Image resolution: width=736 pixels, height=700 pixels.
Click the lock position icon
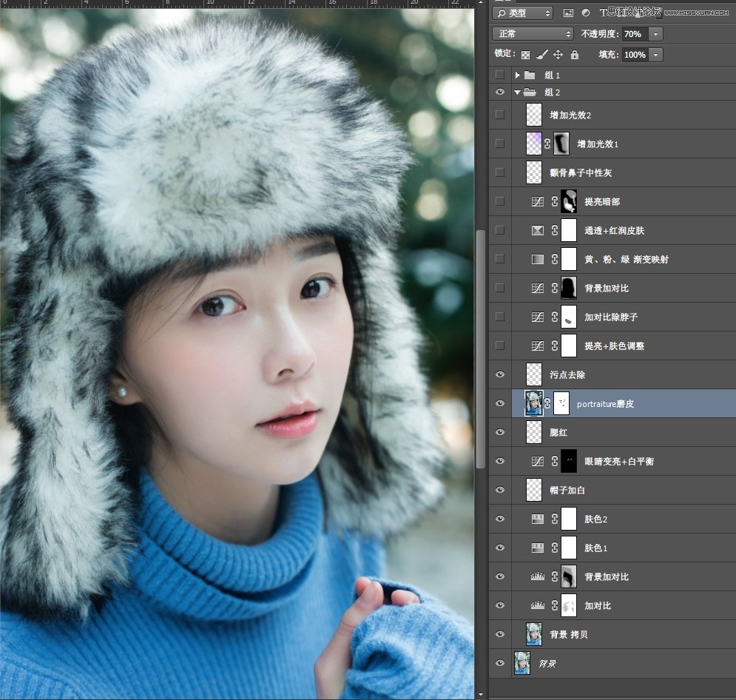[x=558, y=55]
